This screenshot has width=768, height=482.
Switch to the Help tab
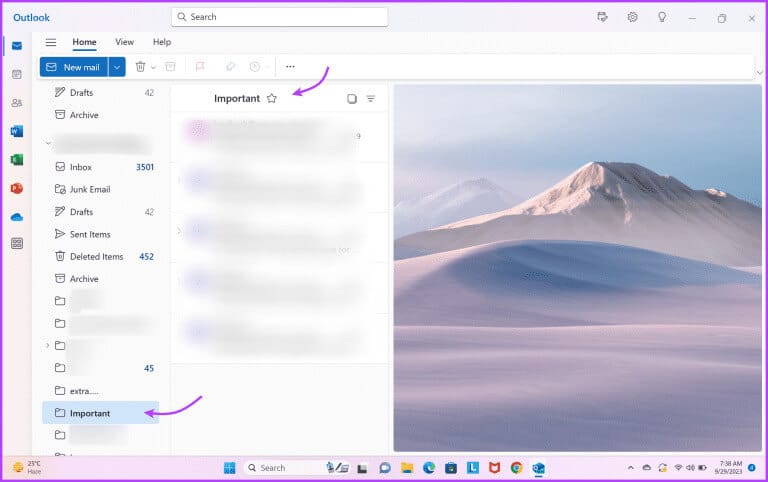tap(162, 42)
